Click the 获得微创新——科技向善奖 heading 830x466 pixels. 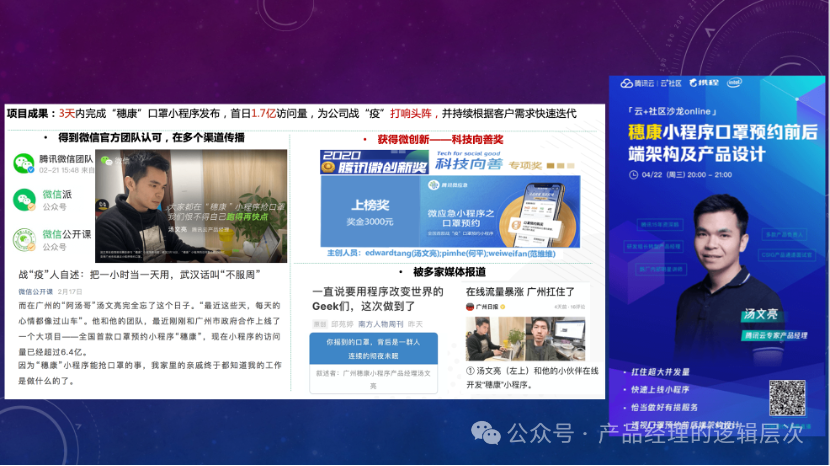point(440,139)
